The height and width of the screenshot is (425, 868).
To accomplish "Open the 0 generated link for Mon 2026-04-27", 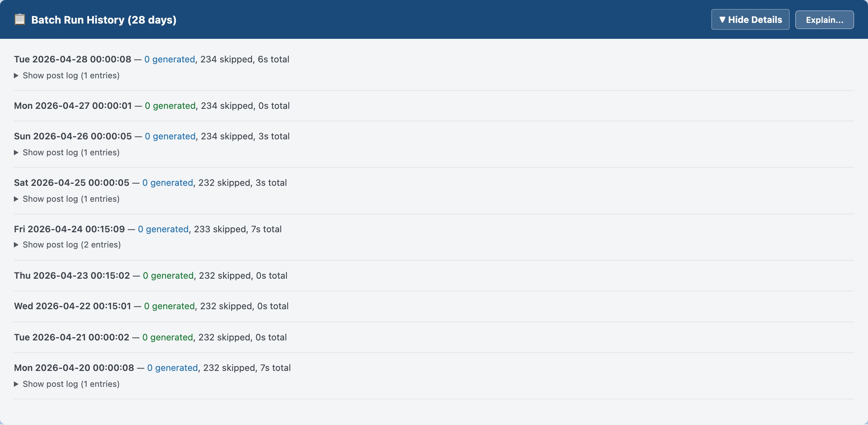I will tap(171, 106).
